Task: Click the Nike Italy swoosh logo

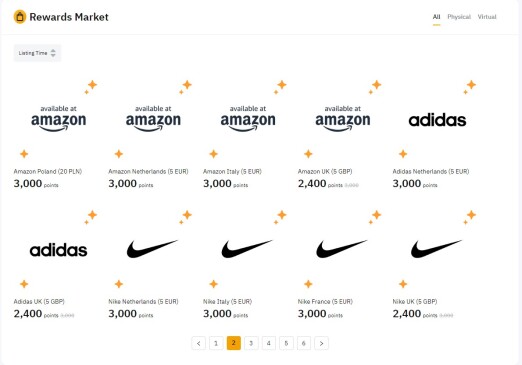Action: point(247,249)
